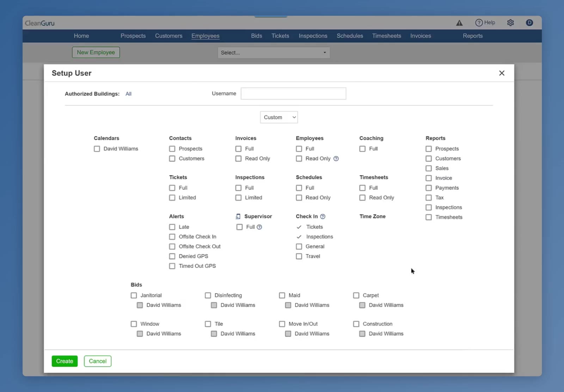Check Late under Alerts
Viewport: 564px width, 392px height.
172,227
